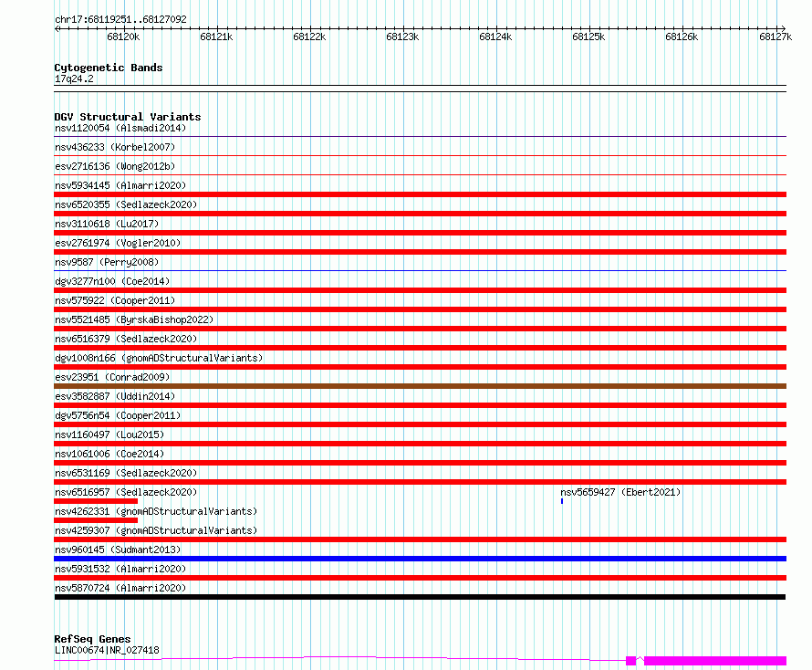Viewport: 812px width, 670px height.
Task: Click the chr17:68119251..68127092 coordinate label
Action: click(120, 19)
